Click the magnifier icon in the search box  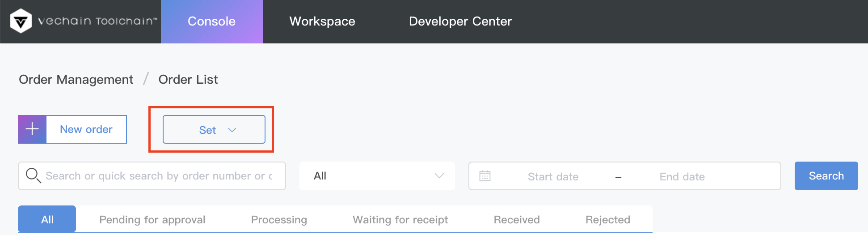coord(33,175)
